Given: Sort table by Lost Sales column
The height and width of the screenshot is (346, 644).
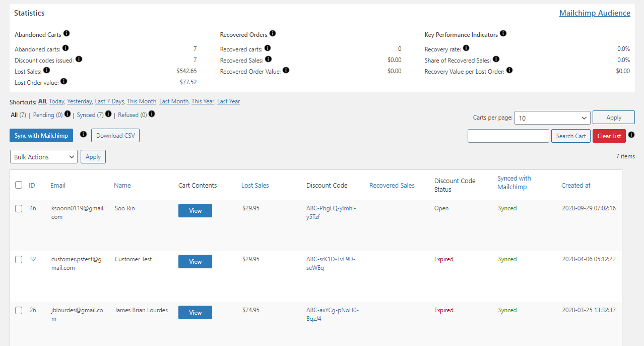Looking at the screenshot, I should (x=255, y=185).
